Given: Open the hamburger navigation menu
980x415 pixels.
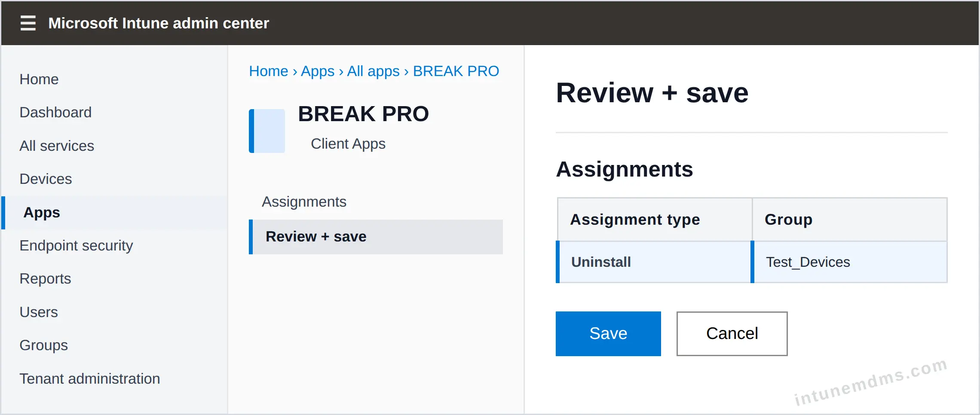Looking at the screenshot, I should (x=28, y=23).
